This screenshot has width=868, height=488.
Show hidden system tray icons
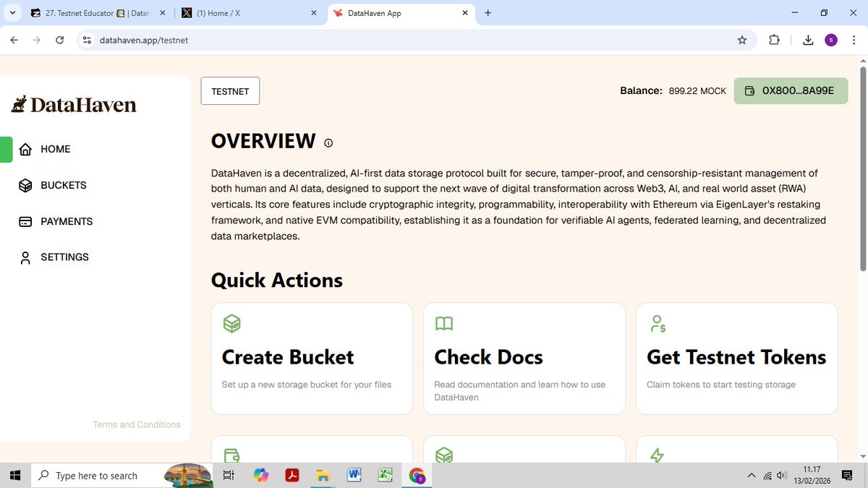coord(751,476)
